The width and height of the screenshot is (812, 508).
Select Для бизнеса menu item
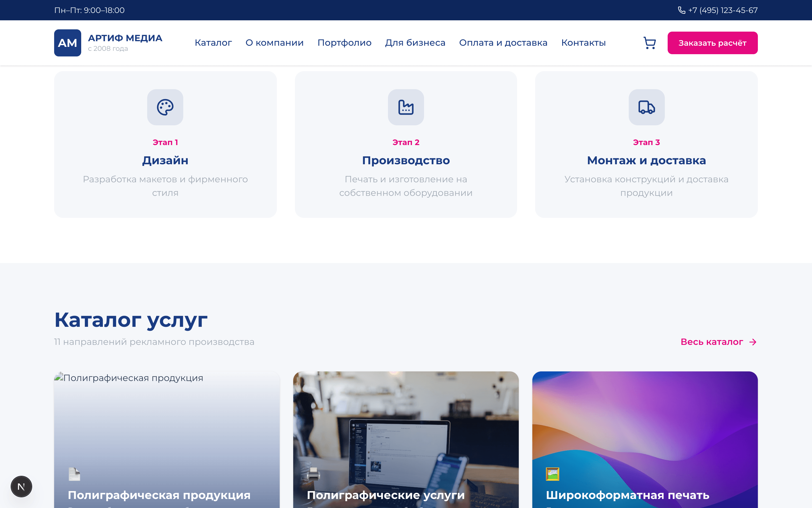[x=415, y=43]
